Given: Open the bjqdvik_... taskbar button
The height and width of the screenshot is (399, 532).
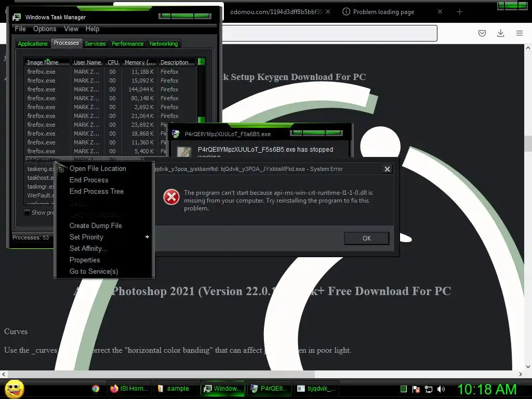Looking at the screenshot, I should pos(316,389).
